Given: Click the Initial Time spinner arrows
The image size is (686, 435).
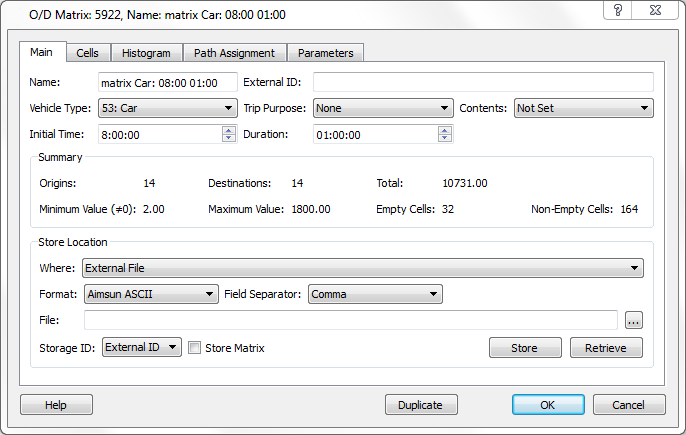Looking at the screenshot, I should [229, 134].
